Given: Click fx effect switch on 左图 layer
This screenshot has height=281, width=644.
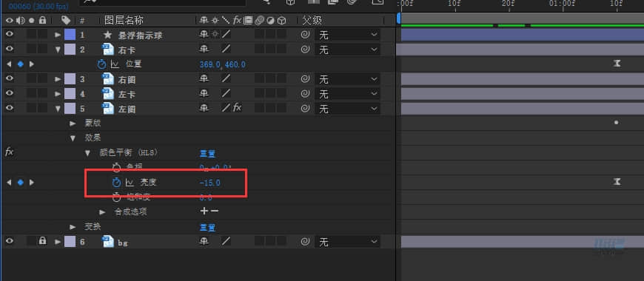Looking at the screenshot, I should pyautogui.click(x=238, y=108).
